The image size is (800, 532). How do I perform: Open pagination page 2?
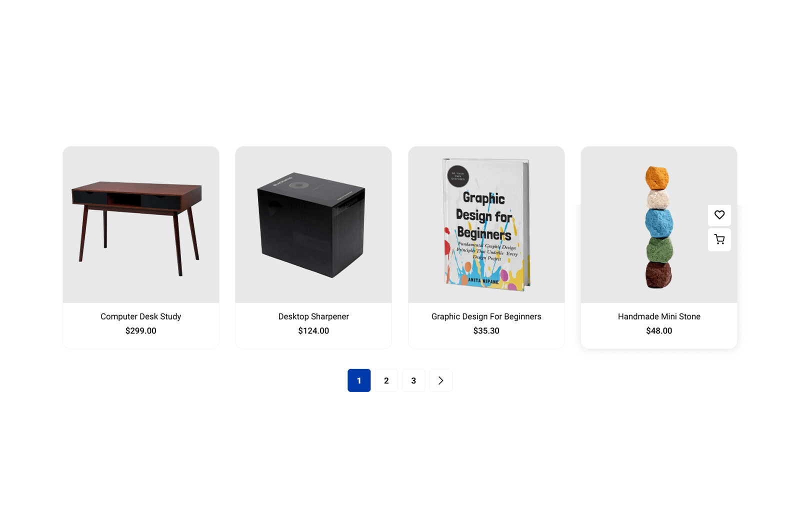(386, 380)
